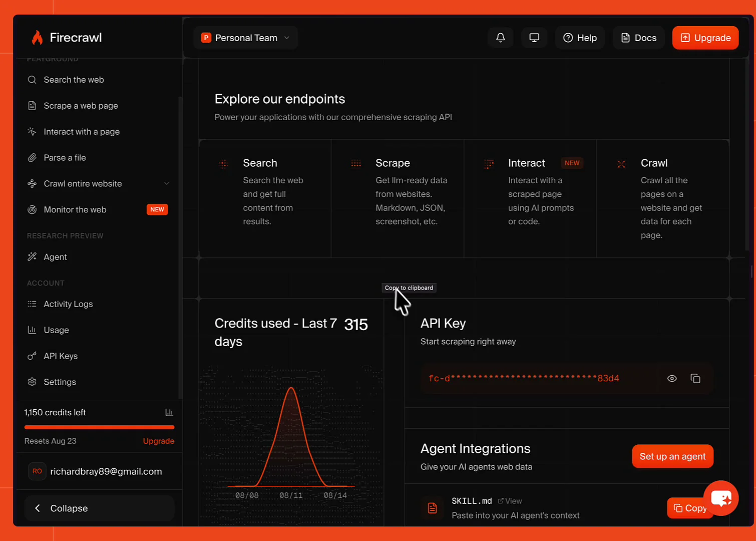
Task: Click the 315 credits used value
Action: 356,325
